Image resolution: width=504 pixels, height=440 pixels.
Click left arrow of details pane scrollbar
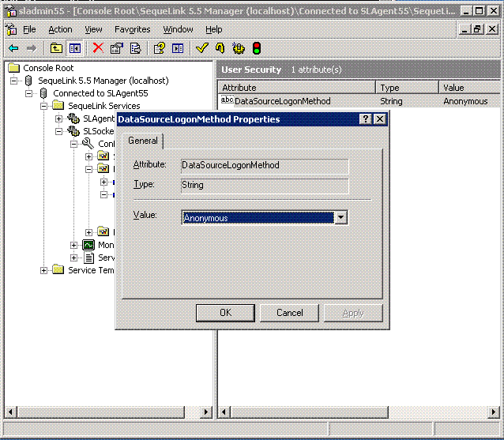224,412
